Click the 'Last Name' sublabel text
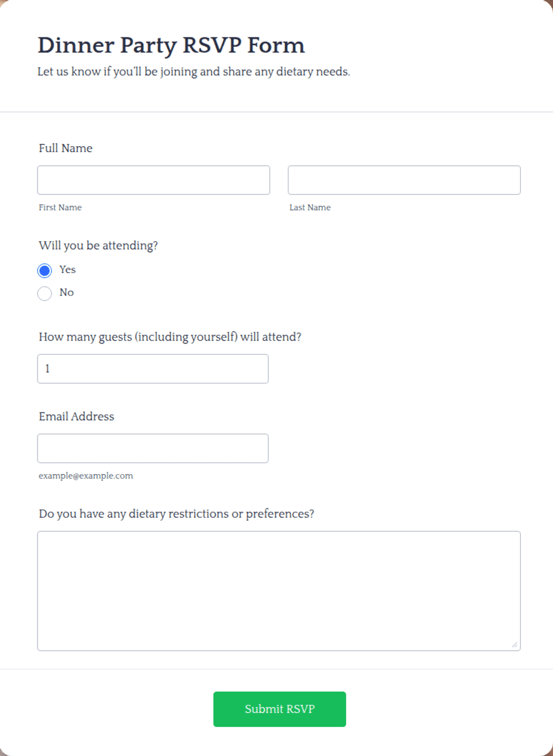This screenshot has height=756, width=553. [x=310, y=207]
